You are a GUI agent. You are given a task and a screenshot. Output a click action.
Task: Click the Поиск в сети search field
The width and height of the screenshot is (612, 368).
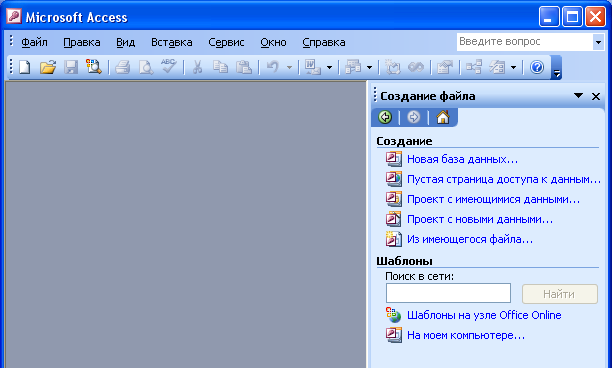pos(448,293)
